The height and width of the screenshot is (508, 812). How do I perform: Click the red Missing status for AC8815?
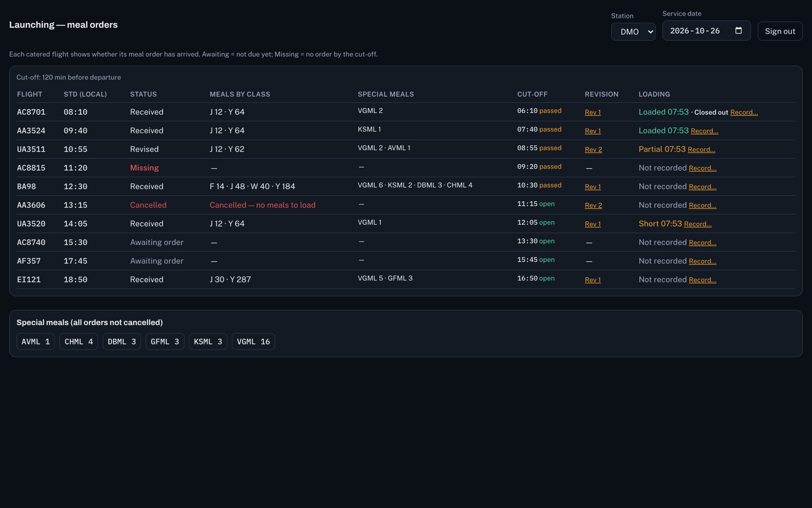(x=144, y=168)
